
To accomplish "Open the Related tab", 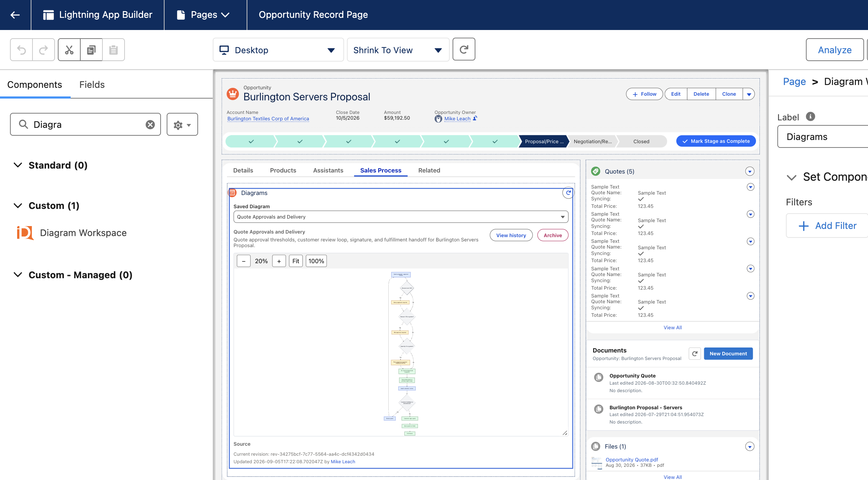I will 429,170.
